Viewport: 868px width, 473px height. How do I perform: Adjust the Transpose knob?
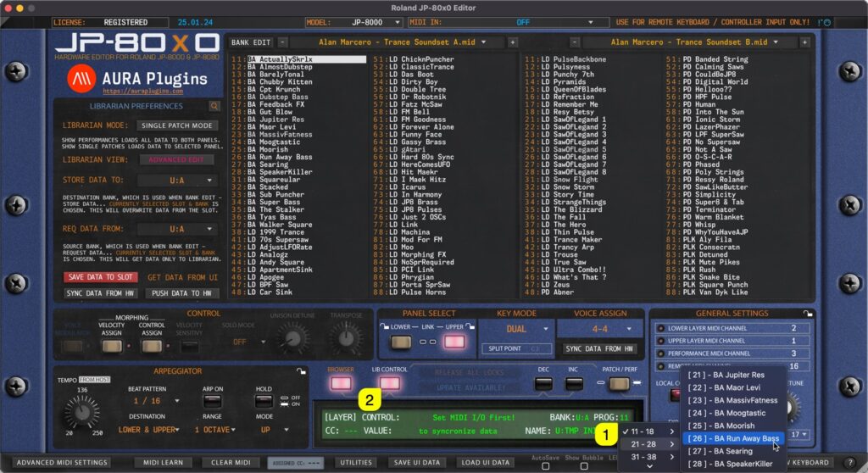346,338
